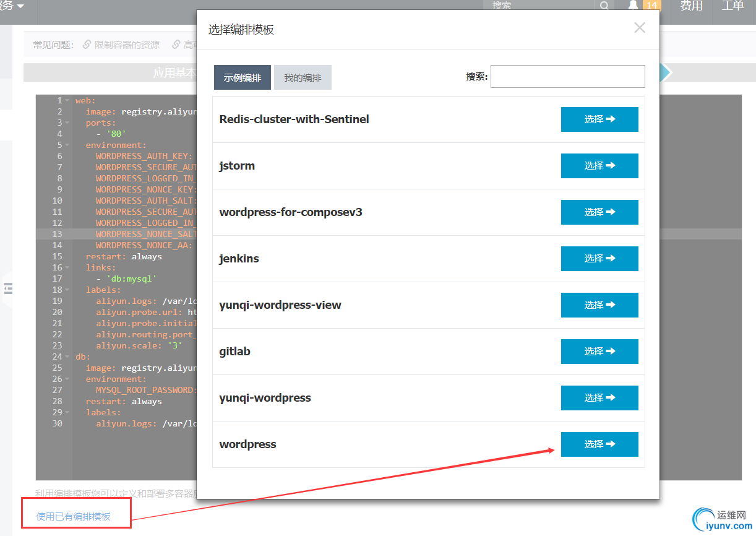Open the 使用已有编排模板 link

[x=74, y=516]
